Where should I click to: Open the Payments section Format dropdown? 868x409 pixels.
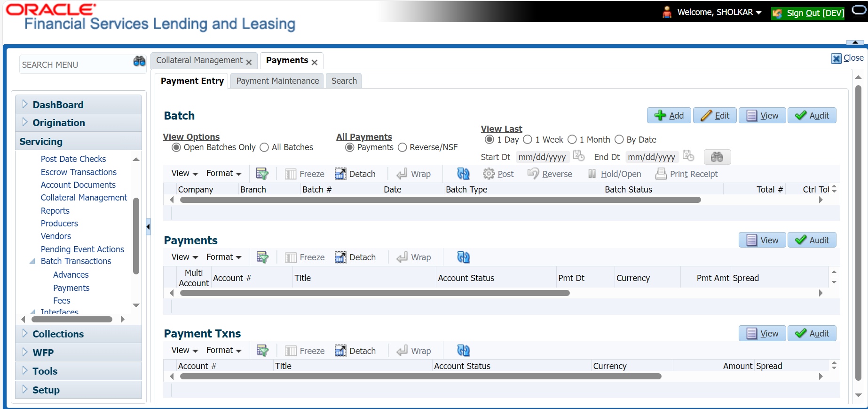tap(224, 257)
